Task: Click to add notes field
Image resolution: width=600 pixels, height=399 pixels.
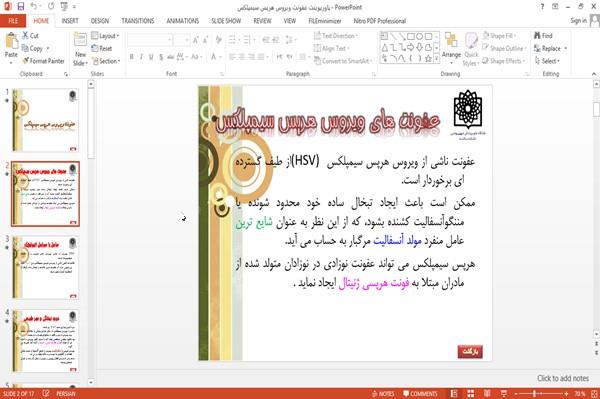Action: coord(562,378)
